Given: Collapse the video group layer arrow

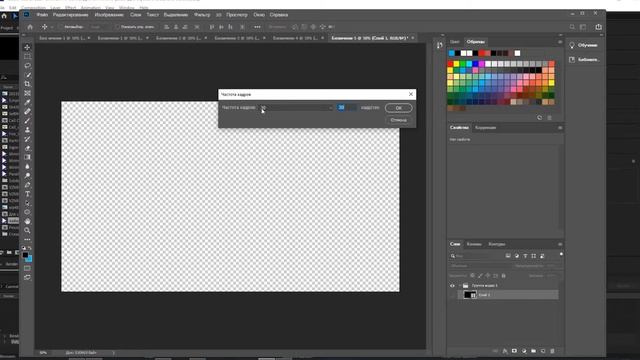Looking at the screenshot, I should tap(460, 286).
